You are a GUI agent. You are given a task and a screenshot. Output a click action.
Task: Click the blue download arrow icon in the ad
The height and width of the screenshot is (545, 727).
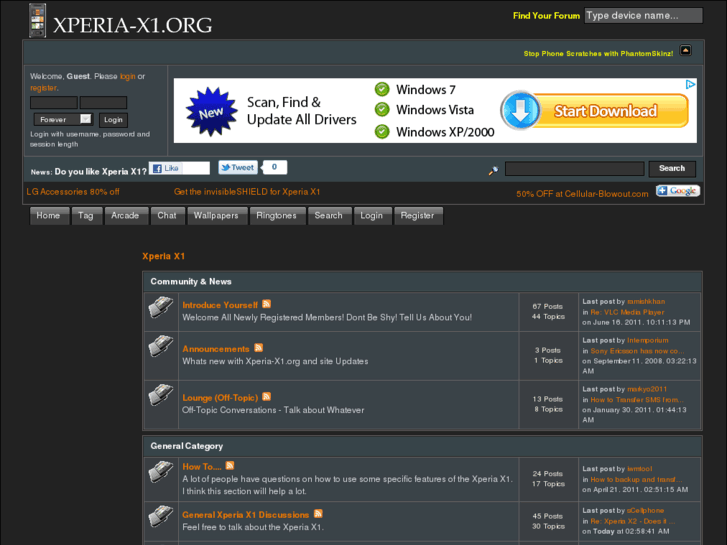[521, 111]
